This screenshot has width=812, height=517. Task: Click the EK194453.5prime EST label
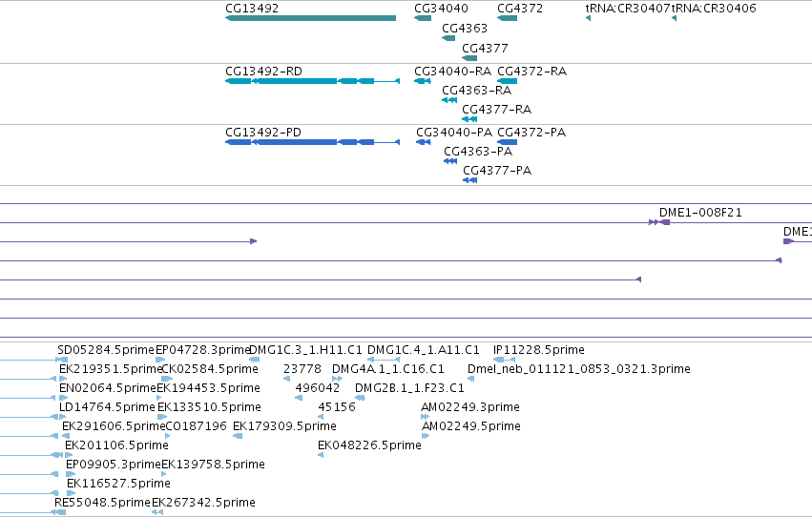coord(208,388)
